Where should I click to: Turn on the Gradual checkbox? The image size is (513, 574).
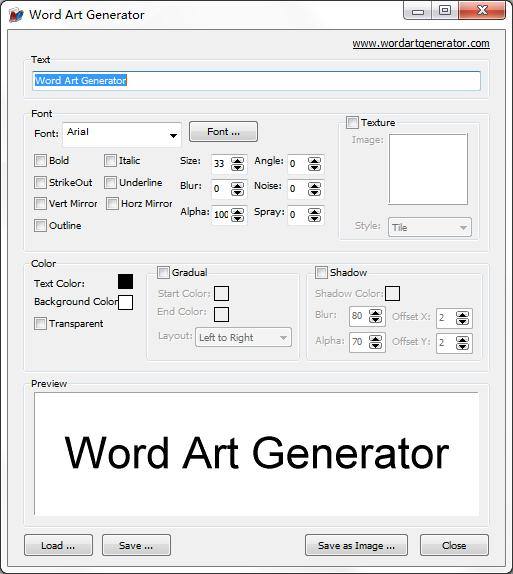tap(163, 272)
